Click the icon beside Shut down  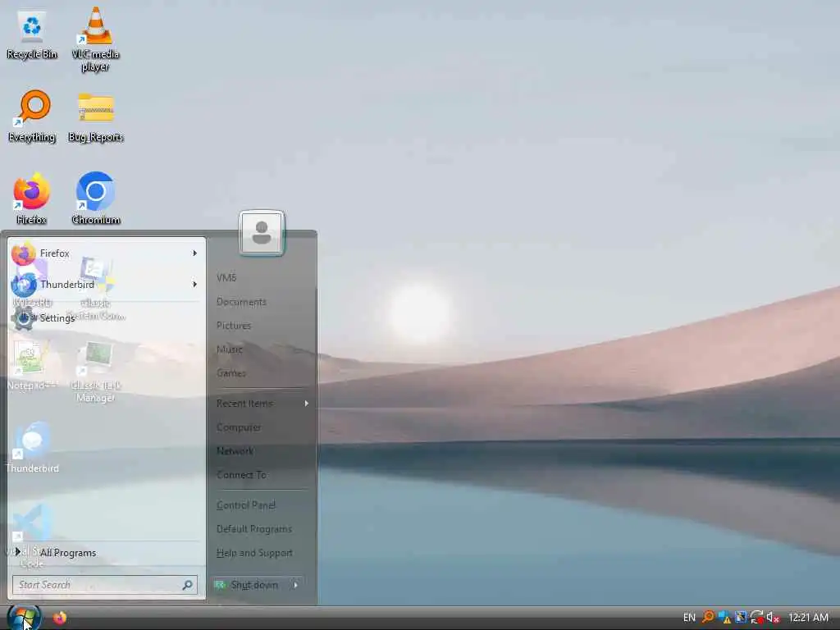220,585
